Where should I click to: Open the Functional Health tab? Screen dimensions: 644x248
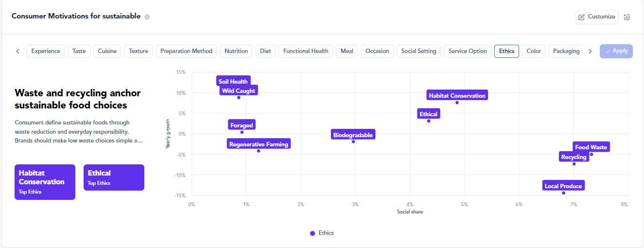pyautogui.click(x=306, y=51)
